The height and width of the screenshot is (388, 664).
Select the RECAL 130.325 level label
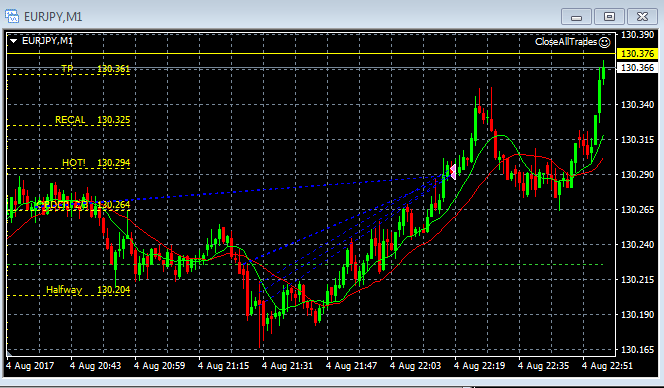[92, 120]
